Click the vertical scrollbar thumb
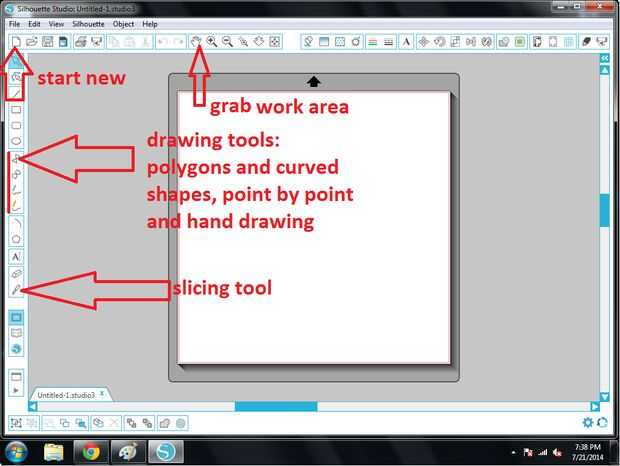Viewport: 620px width, 466px height. (605, 210)
